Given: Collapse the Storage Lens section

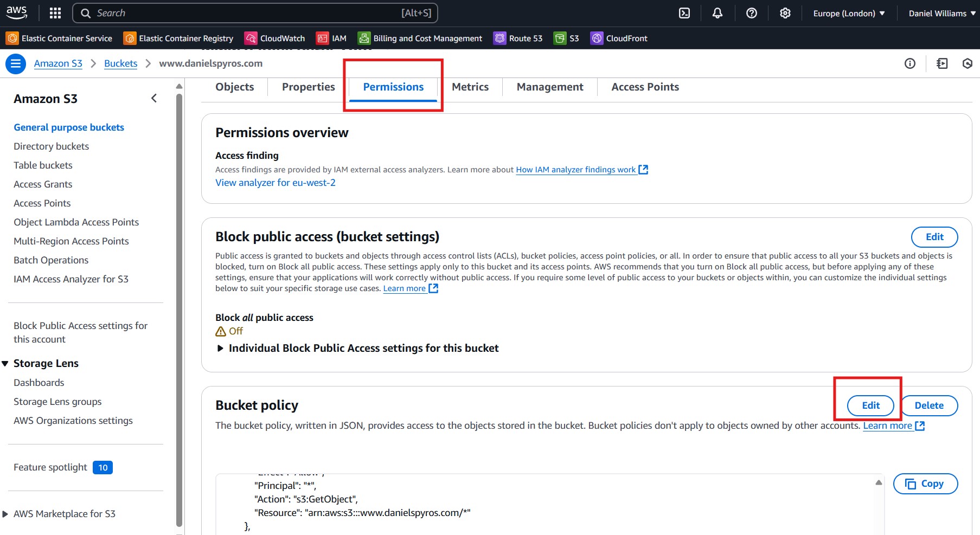Looking at the screenshot, I should point(5,363).
